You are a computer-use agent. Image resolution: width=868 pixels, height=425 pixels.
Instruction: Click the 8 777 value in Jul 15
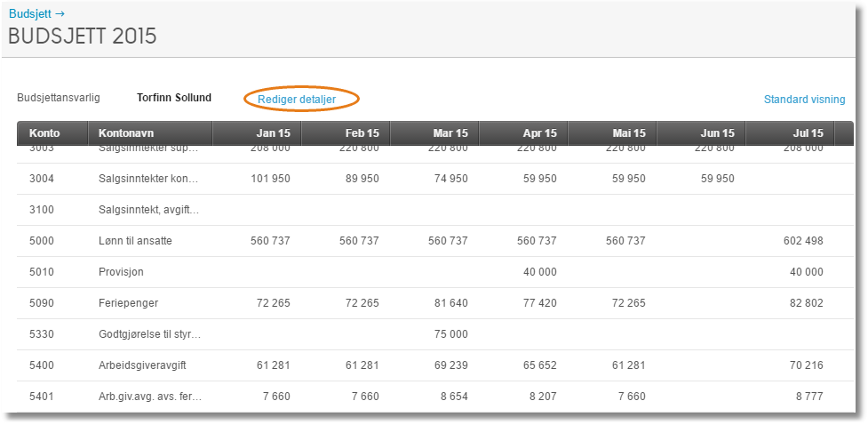(x=809, y=397)
